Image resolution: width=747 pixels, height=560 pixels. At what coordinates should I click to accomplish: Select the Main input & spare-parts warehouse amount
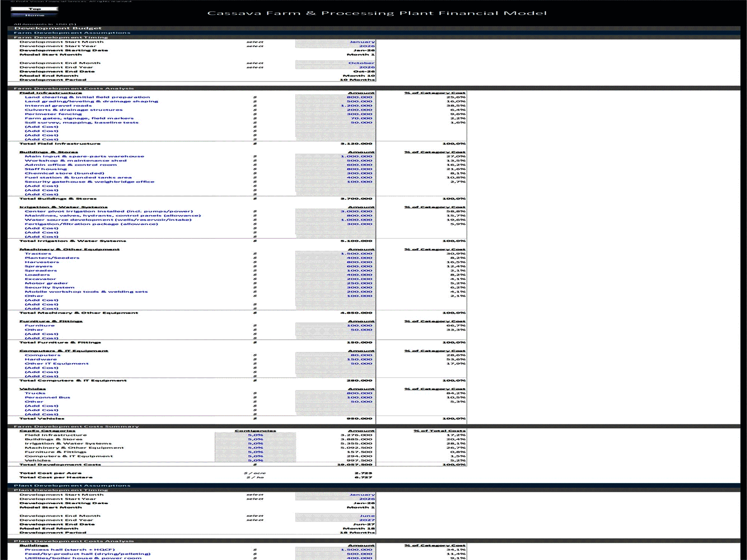(x=335, y=156)
